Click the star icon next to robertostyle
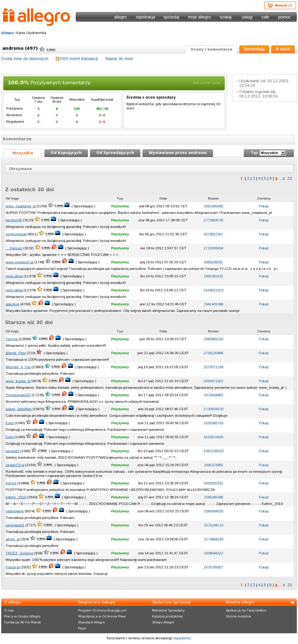The width and height of the screenshot is (298, 644). pyautogui.click(x=38, y=510)
